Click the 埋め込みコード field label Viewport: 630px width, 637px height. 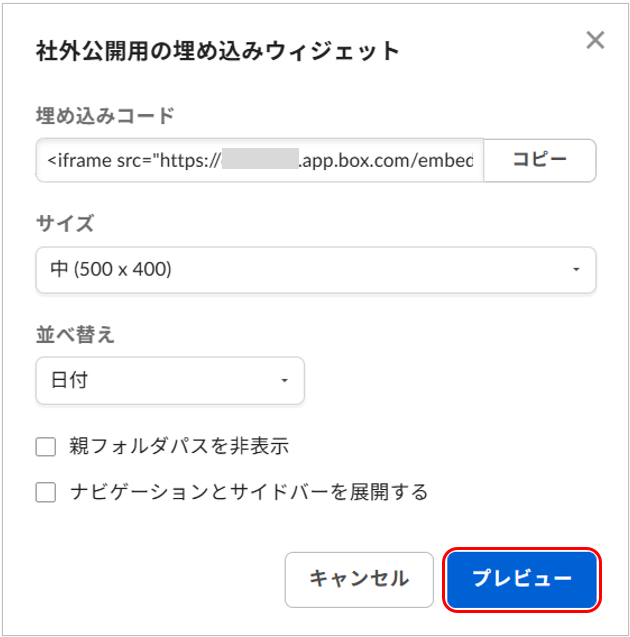tap(105, 116)
